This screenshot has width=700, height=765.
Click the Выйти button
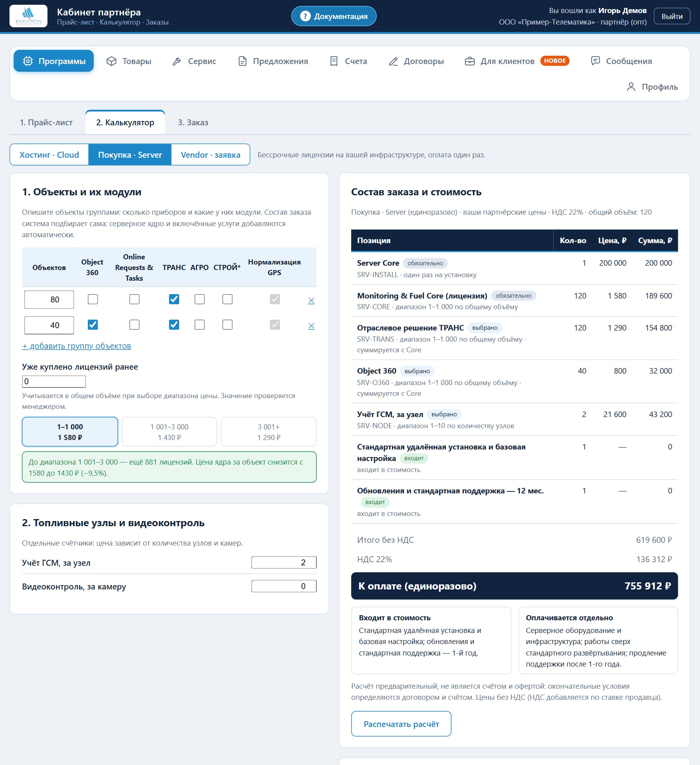672,16
